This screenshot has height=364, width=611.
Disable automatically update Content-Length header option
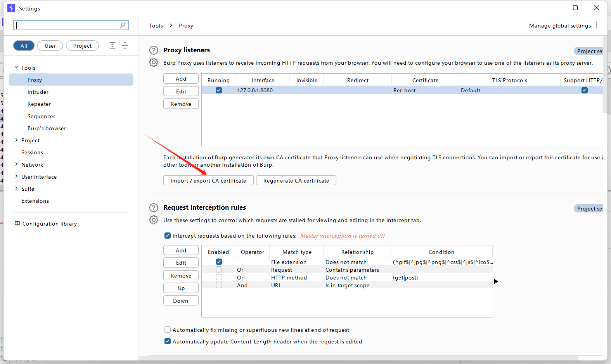[x=168, y=341]
